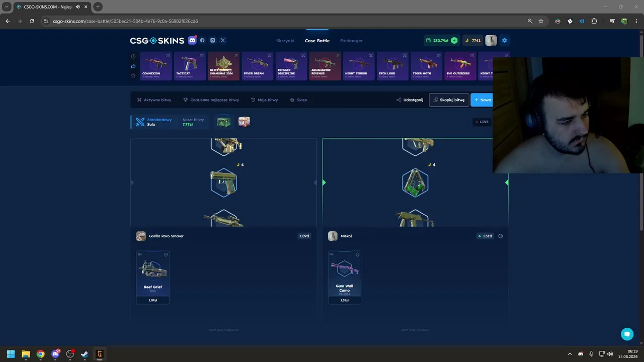Open Mlekoś player avatar
Screen dimensions: 644x362
point(333,236)
